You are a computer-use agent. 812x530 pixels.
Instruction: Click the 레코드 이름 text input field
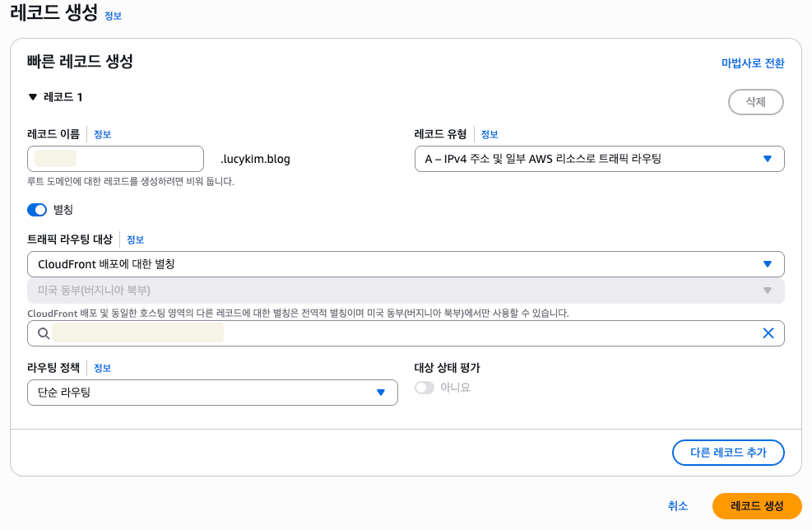pyautogui.click(x=115, y=159)
